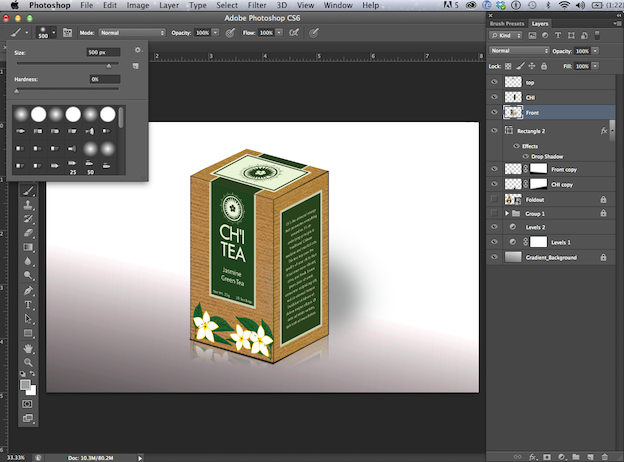Show the Foldout layer
This screenshot has height=462, width=624.
[494, 199]
